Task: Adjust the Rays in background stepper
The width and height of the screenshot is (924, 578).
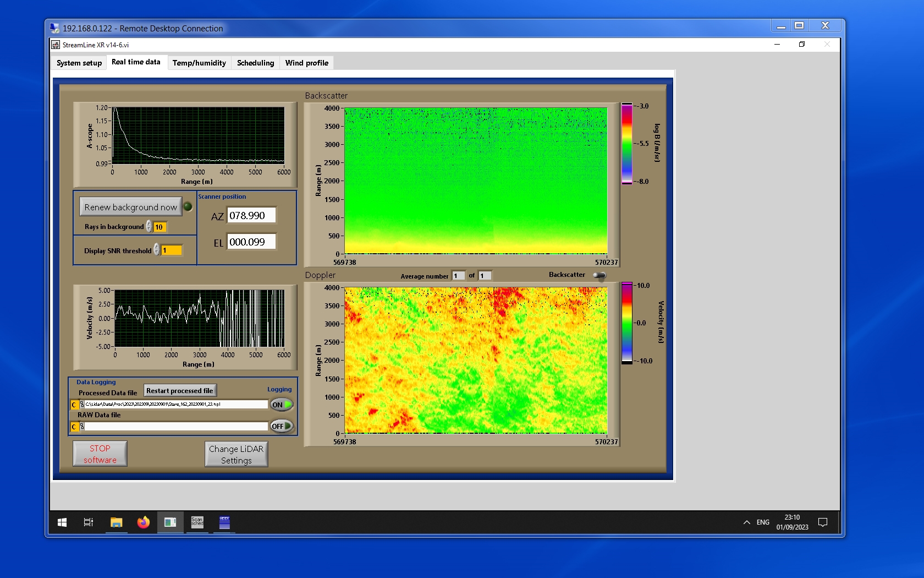Action: [x=149, y=227]
